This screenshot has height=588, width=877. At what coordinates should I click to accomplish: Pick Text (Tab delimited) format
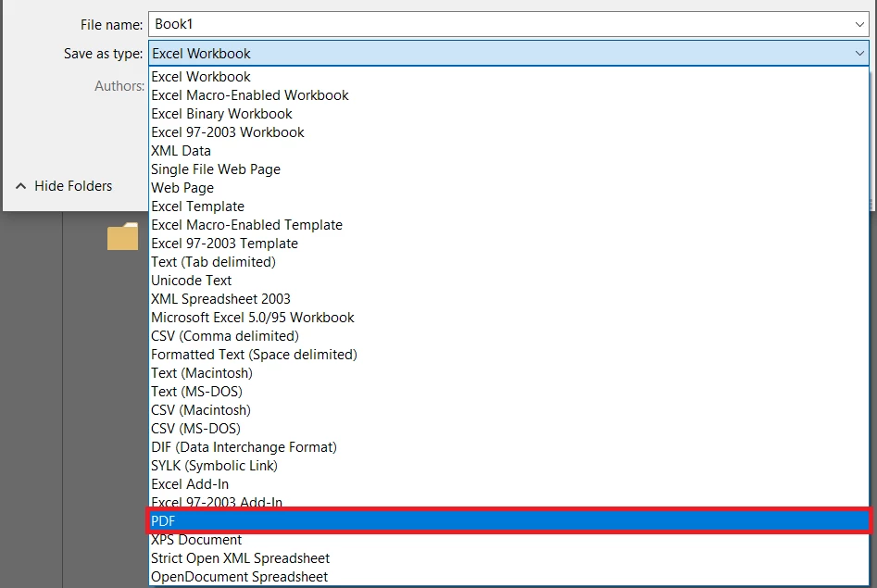coord(509,261)
